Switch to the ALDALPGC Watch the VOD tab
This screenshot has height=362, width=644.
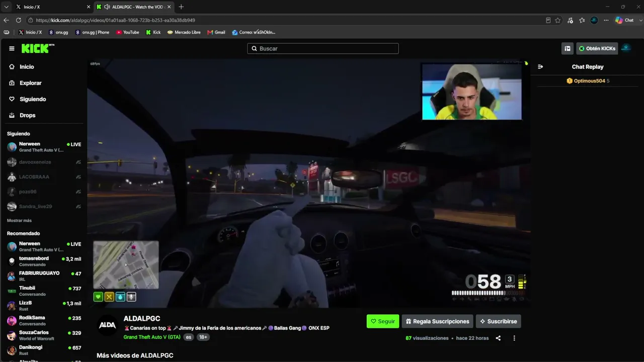click(x=134, y=7)
